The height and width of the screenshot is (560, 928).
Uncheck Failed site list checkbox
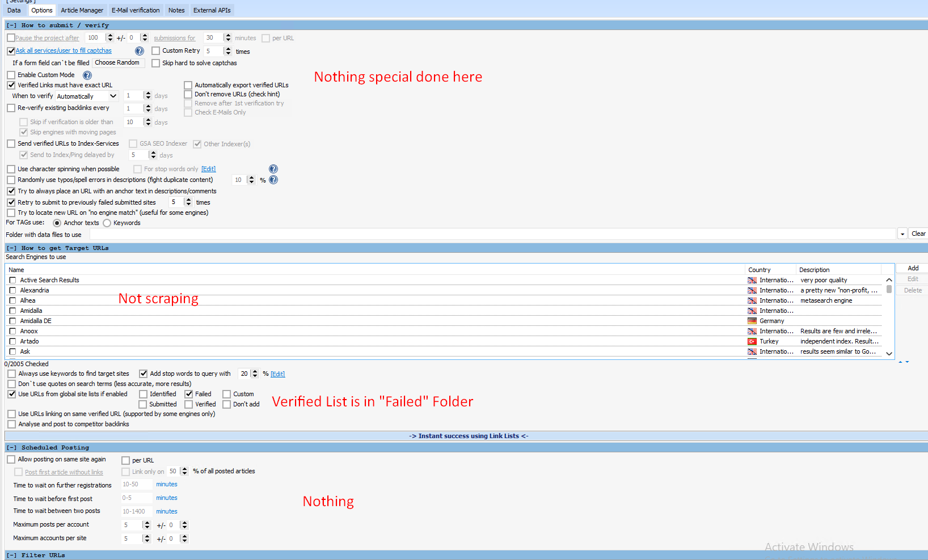pos(189,394)
